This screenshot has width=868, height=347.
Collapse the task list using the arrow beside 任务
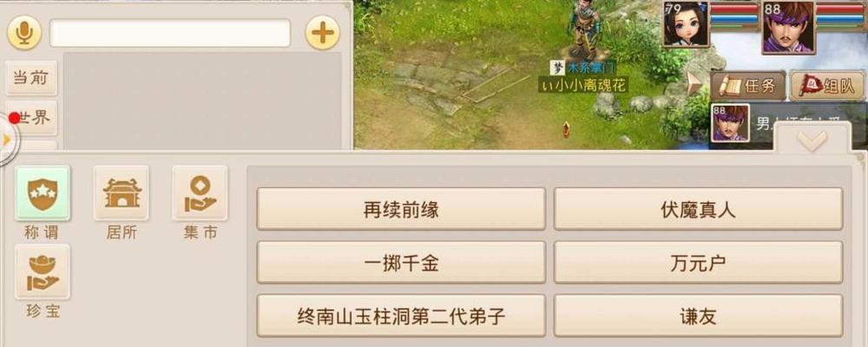pyautogui.click(x=694, y=84)
